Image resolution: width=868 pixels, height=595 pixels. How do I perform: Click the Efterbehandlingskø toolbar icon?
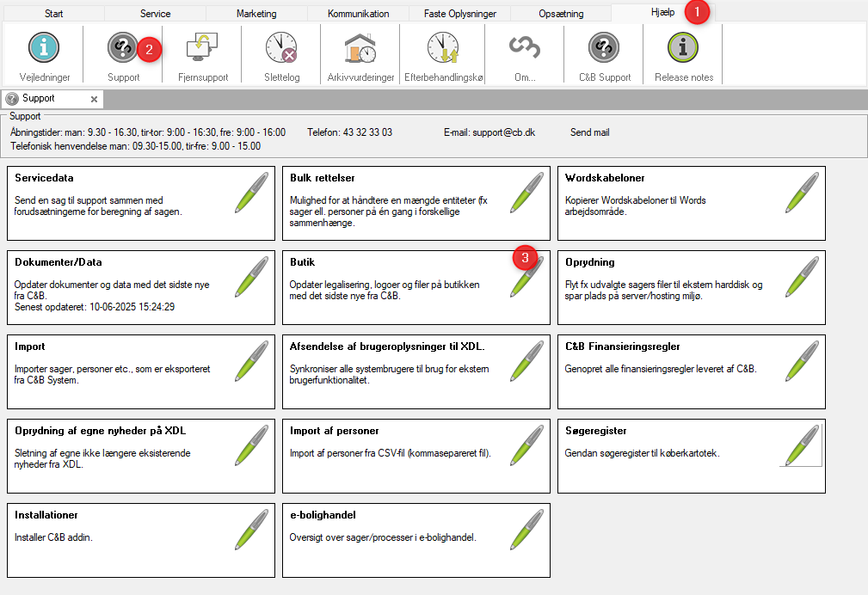443,48
